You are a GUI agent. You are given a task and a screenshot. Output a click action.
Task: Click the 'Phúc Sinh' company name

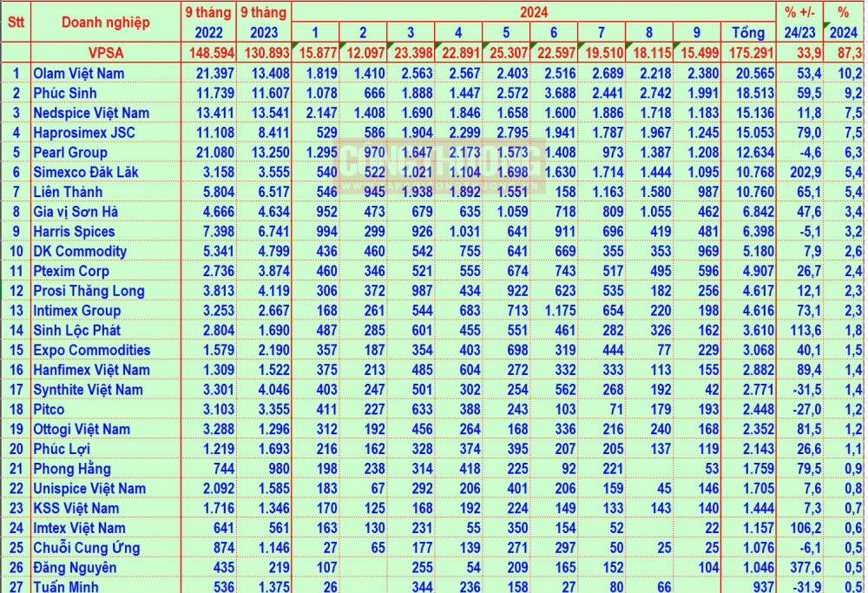coord(65,93)
